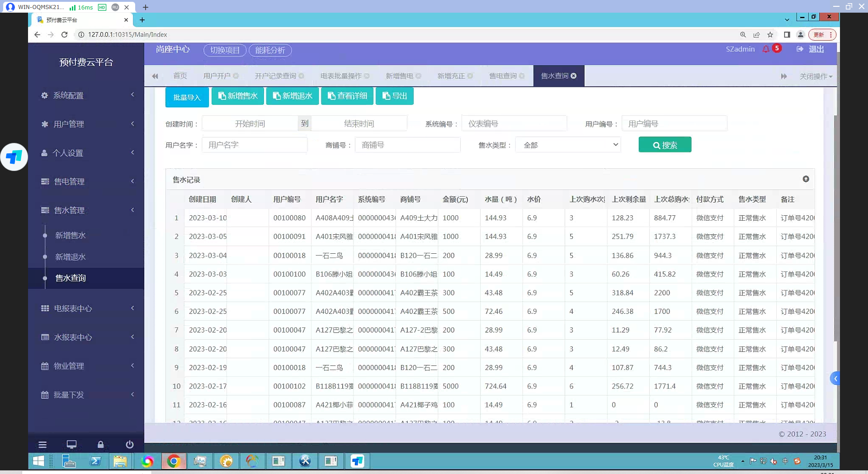The image size is (868, 474).
Task: Click the 批量导入 button
Action: click(x=187, y=97)
